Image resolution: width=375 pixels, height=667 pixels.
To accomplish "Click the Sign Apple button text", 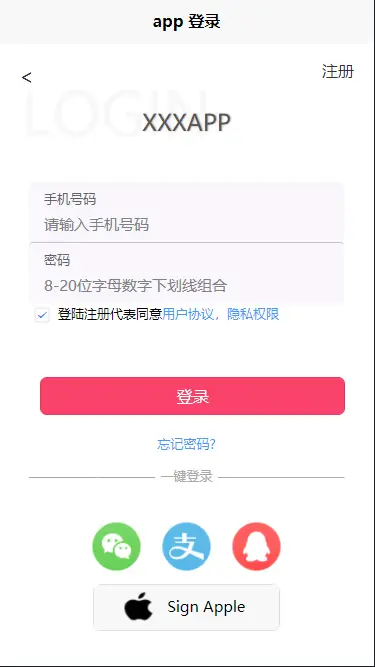I will (x=206, y=607).
